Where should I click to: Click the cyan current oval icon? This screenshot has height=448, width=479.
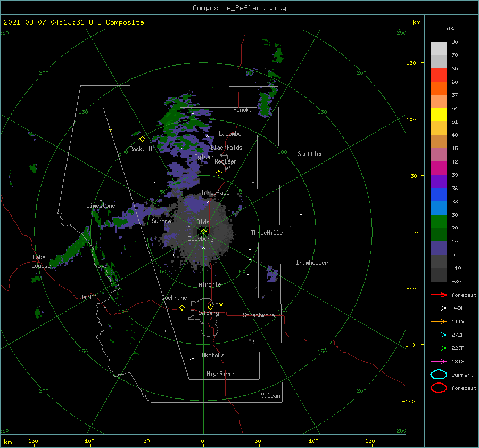click(439, 374)
